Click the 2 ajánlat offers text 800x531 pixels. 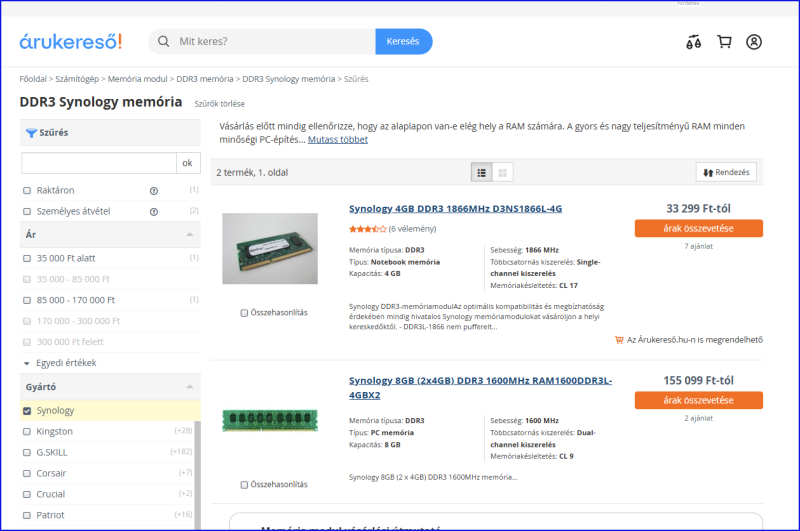click(698, 418)
